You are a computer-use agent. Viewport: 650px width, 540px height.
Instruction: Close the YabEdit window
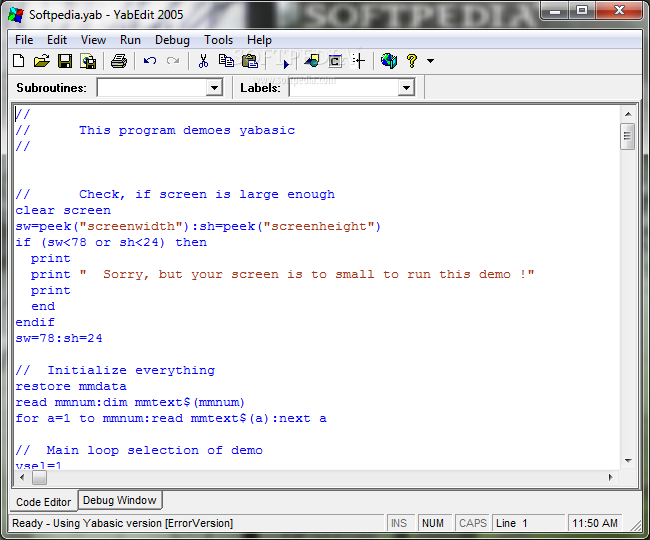click(x=619, y=10)
